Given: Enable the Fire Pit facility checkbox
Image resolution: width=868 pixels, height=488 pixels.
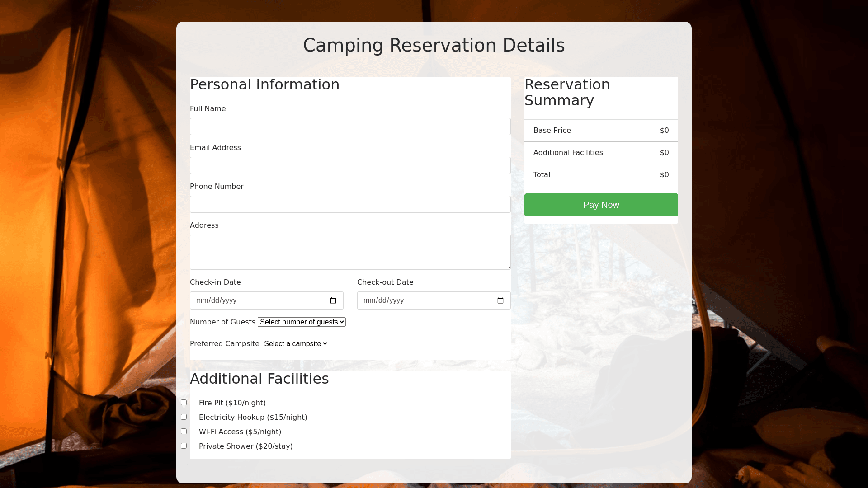Looking at the screenshot, I should coord(184,403).
